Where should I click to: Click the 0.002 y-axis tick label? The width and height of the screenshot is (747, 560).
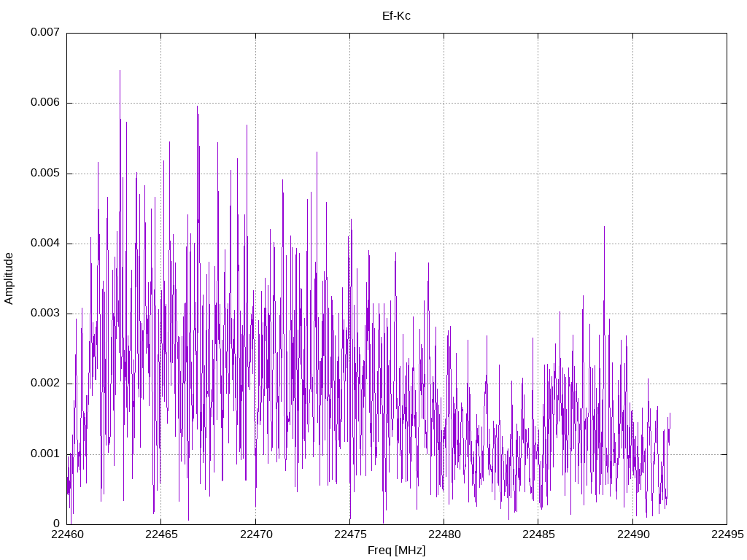[45, 383]
